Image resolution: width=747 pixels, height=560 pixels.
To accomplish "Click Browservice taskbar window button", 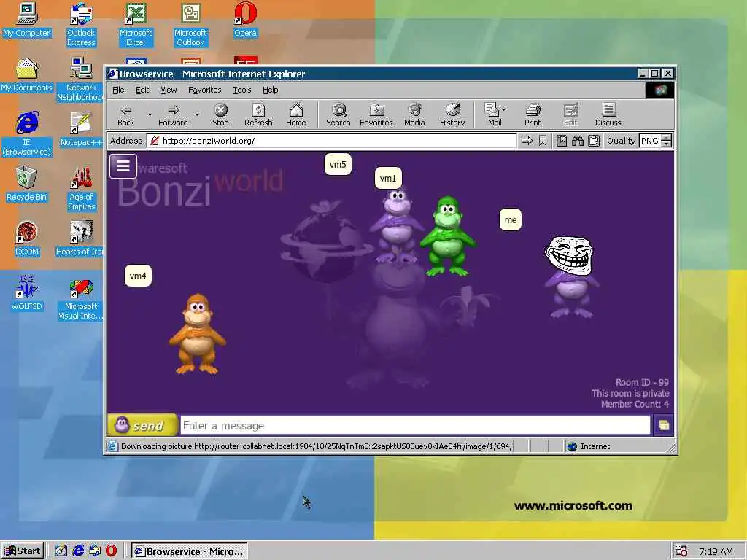I will point(189,551).
